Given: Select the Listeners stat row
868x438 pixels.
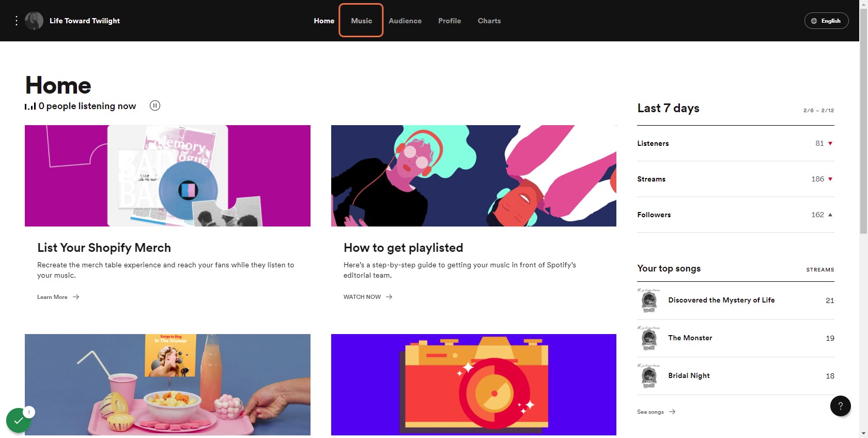Looking at the screenshot, I should [x=736, y=143].
